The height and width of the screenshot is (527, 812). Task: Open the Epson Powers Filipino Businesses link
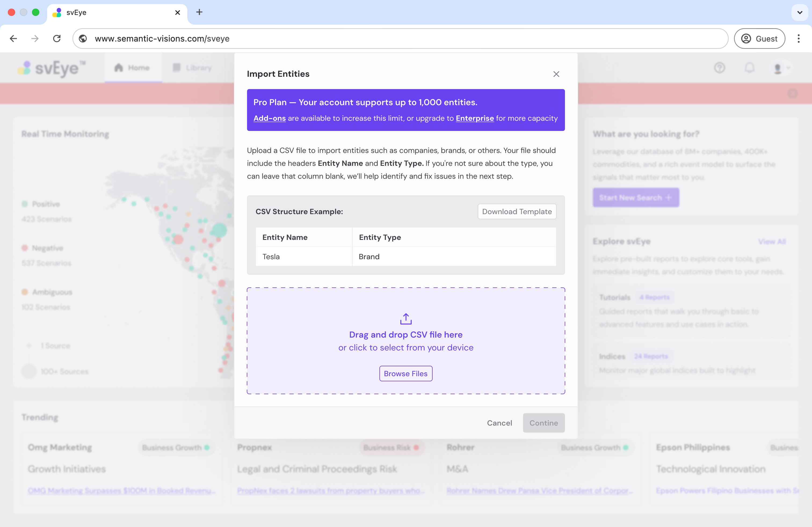[727, 491]
